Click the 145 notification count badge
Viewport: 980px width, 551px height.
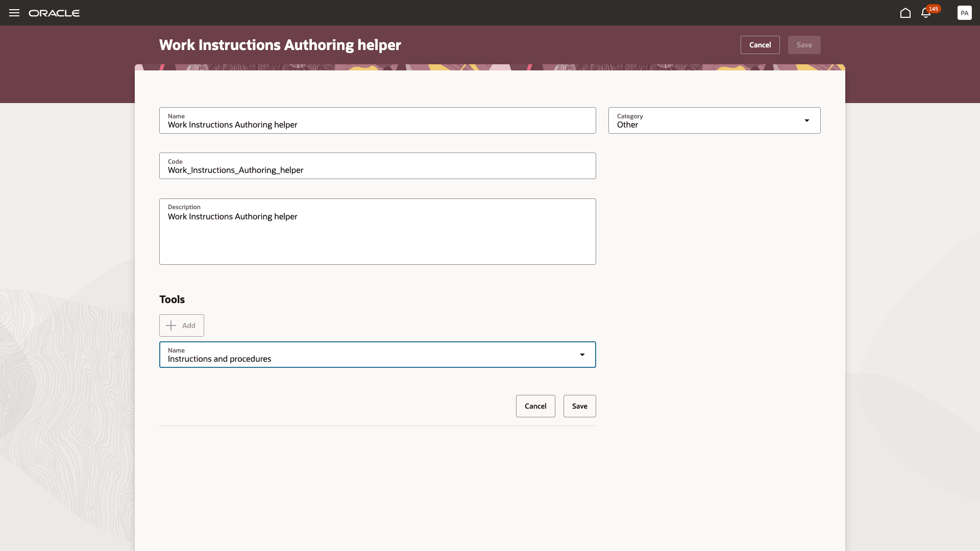click(x=934, y=9)
